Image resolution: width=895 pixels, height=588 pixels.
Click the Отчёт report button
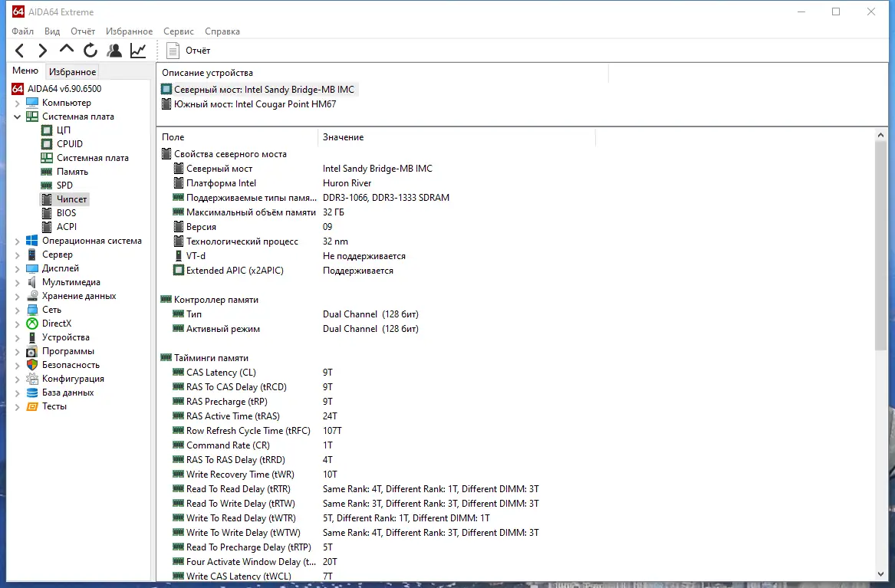(189, 50)
